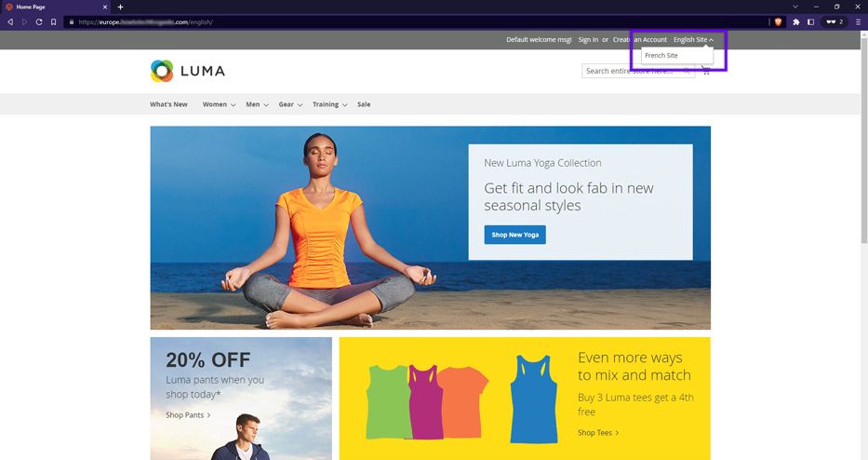Click the Default welcome msg! text
The width and height of the screenshot is (868, 460).
539,40
